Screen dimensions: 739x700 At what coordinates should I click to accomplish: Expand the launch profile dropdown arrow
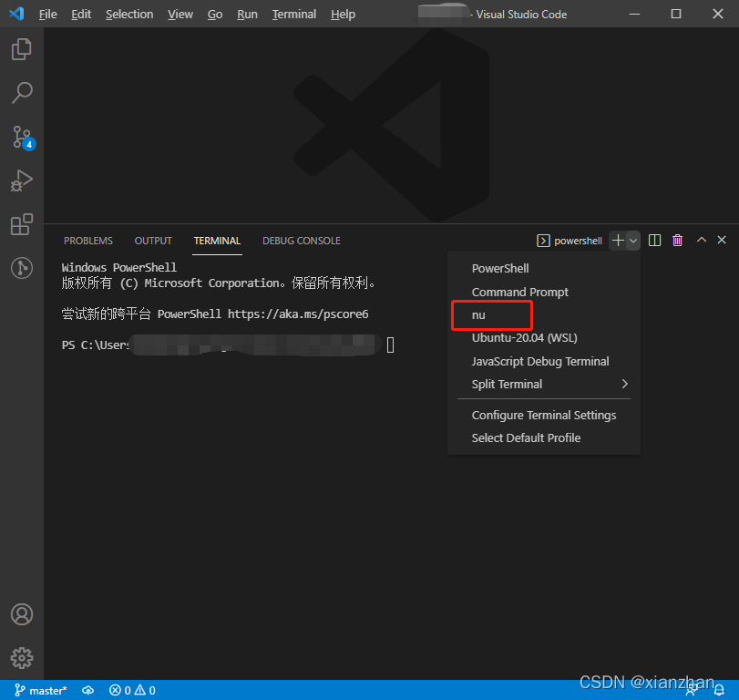(633, 241)
